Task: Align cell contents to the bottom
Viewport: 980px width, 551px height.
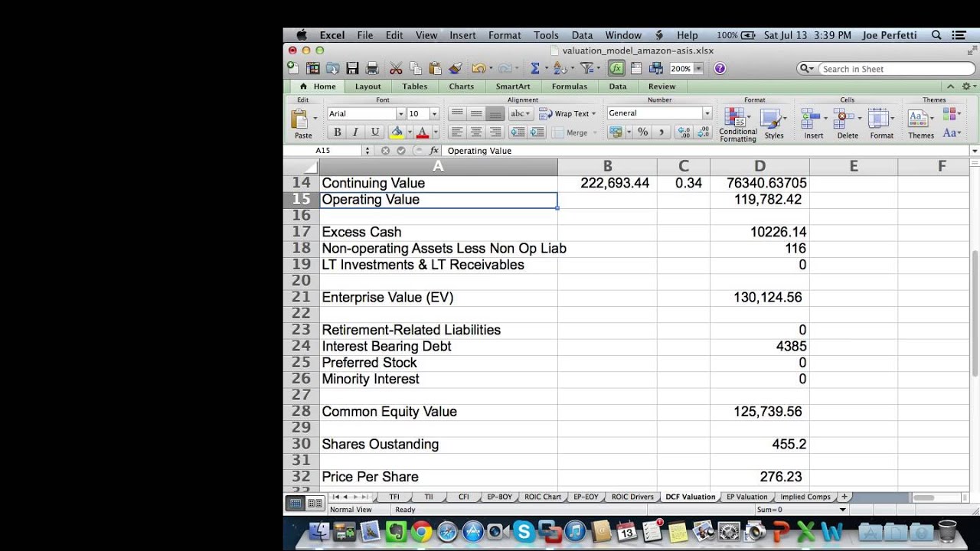Action: coord(495,113)
